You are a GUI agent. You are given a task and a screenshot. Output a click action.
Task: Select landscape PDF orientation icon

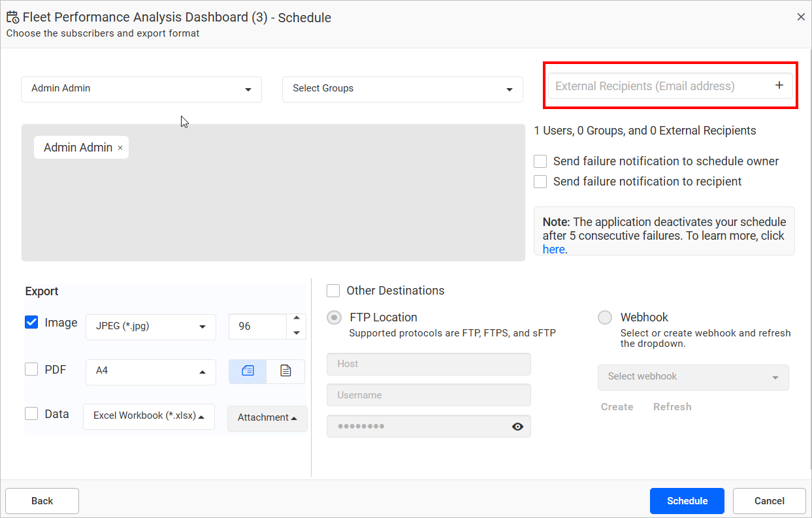(248, 371)
